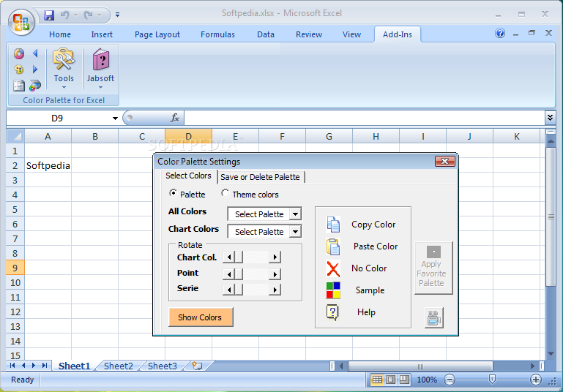Click the color wheel icon in the add-in ribbon
This screenshot has height=392, width=563.
coord(19,54)
